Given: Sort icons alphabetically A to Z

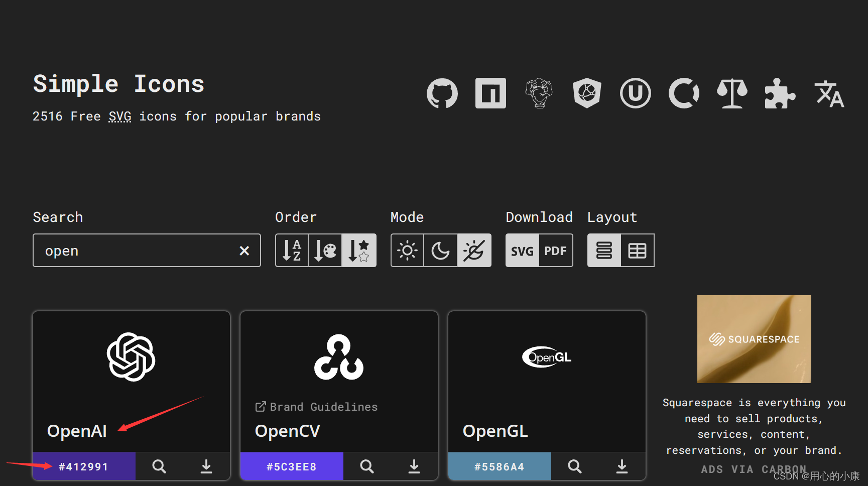Looking at the screenshot, I should point(292,250).
